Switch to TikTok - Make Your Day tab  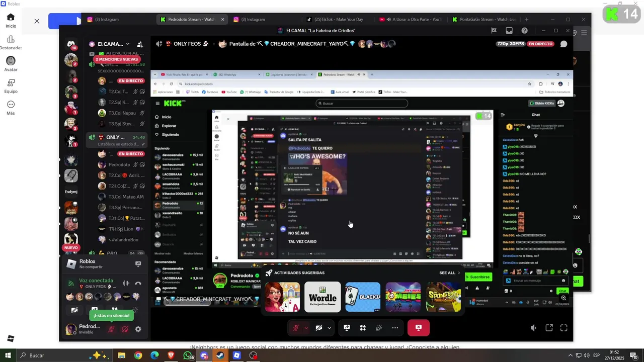pos(339,20)
